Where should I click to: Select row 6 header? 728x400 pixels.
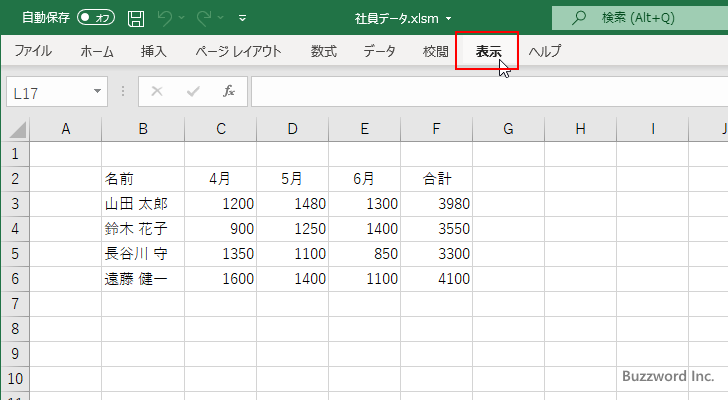[x=16, y=279]
